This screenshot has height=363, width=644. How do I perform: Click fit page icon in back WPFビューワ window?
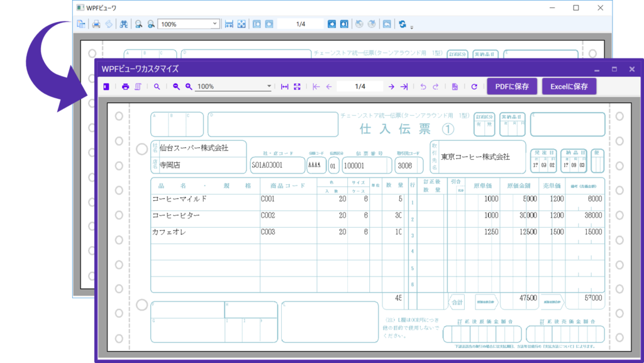coord(241,25)
